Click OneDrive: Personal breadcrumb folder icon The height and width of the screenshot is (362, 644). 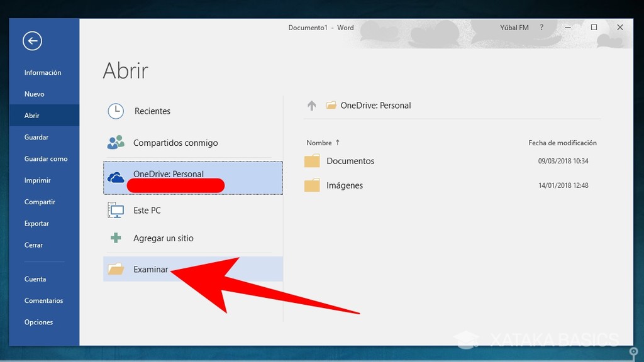(x=331, y=106)
